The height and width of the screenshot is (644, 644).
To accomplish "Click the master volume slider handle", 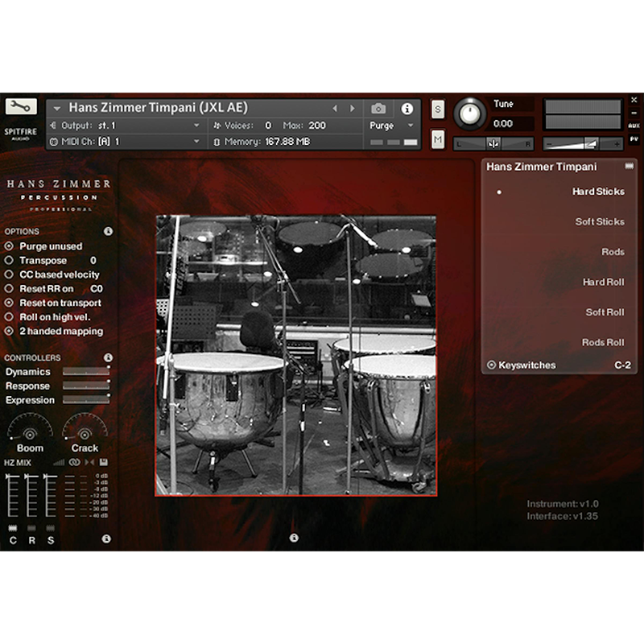I will (591, 144).
